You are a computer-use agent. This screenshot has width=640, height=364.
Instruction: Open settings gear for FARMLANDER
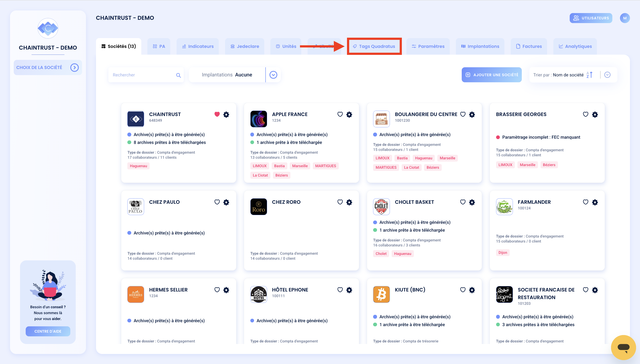click(x=595, y=202)
